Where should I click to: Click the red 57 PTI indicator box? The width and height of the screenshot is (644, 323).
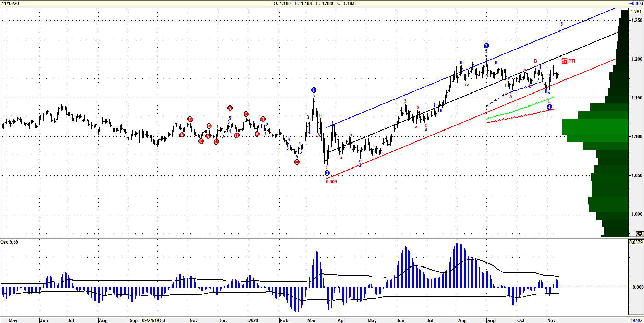click(564, 61)
